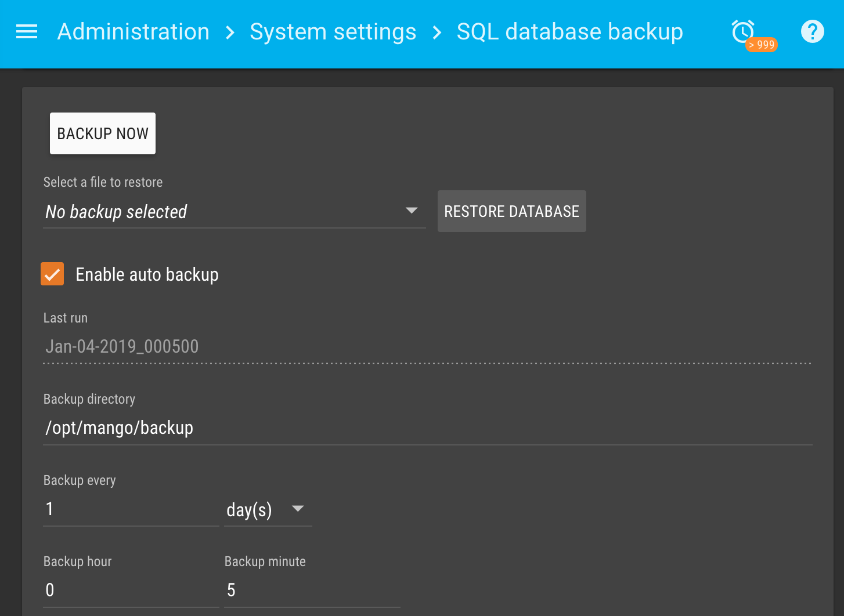
Task: Click the Backup Now button
Action: (103, 133)
